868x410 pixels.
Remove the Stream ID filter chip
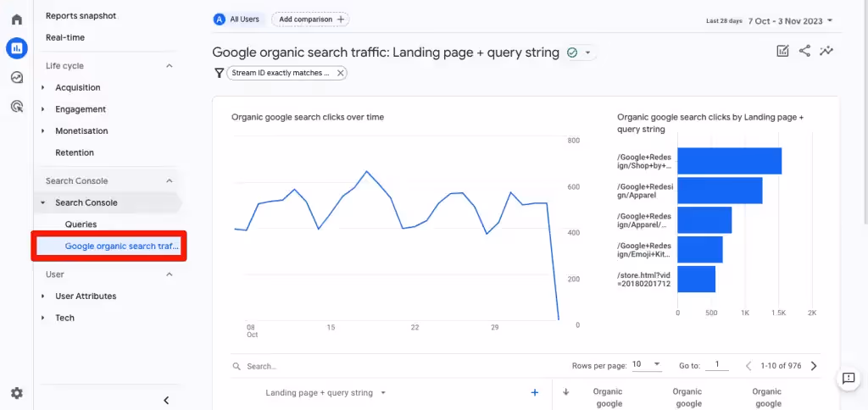click(x=341, y=73)
